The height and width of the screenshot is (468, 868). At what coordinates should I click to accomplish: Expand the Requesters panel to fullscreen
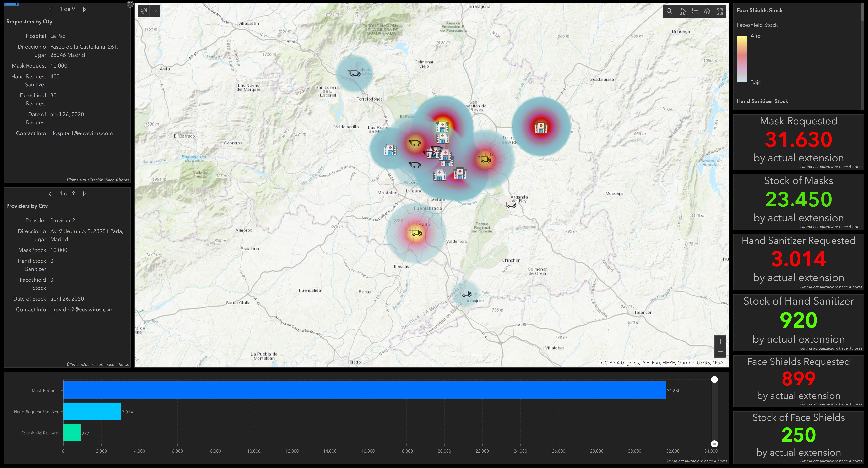pos(130,4)
